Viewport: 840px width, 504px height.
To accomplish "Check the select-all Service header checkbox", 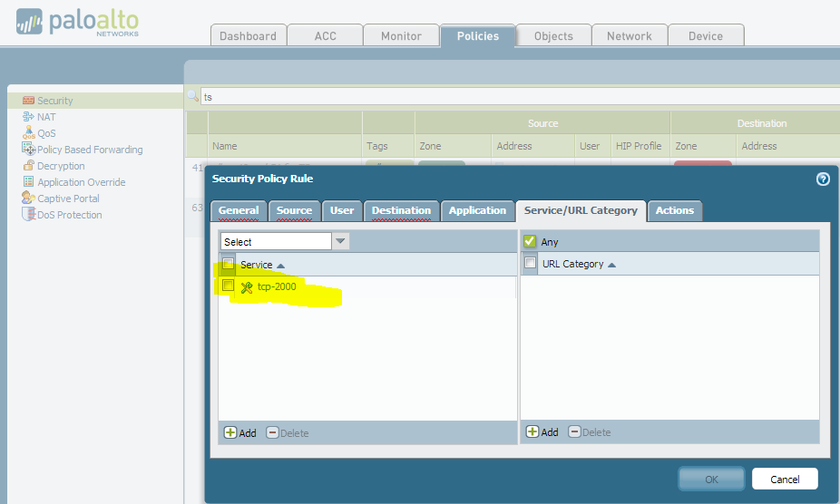I will coord(228,264).
